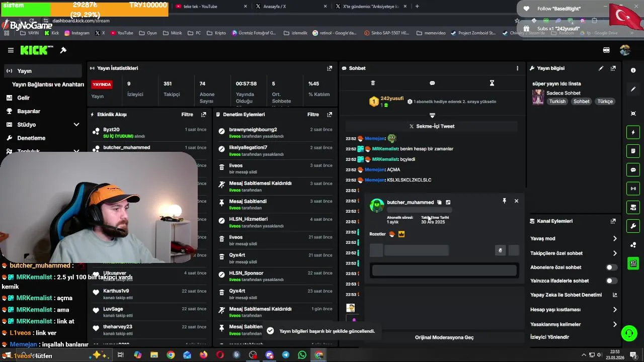
Task: Pop out the Denetim Eylemleri panel
Action: (330, 115)
